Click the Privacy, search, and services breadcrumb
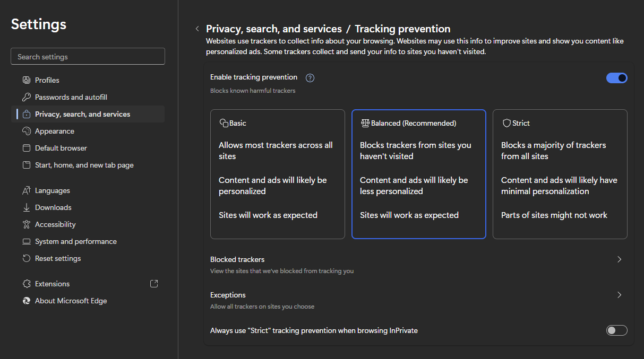This screenshot has height=359, width=644. 273,29
